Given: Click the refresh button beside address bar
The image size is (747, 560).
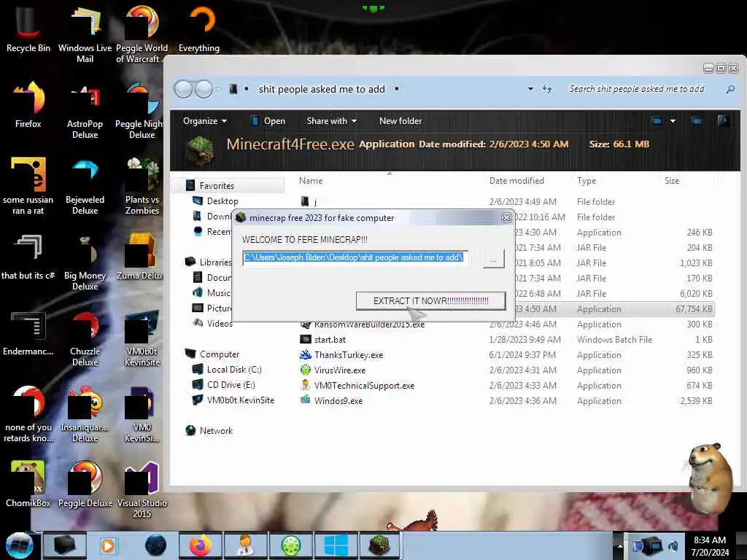Looking at the screenshot, I should tap(547, 89).
